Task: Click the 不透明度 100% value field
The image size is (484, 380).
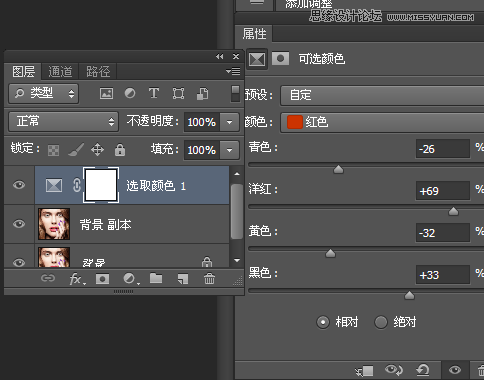Action: point(202,122)
